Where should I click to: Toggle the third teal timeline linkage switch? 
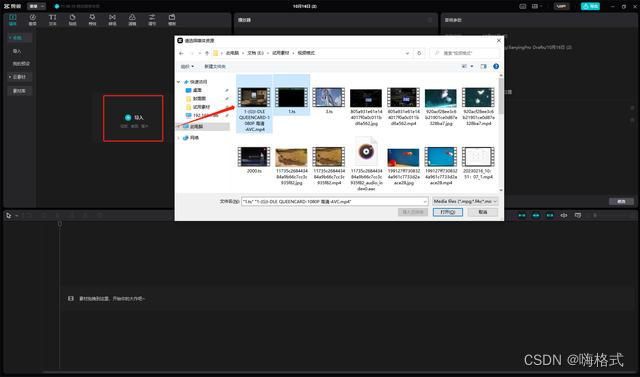550,215
